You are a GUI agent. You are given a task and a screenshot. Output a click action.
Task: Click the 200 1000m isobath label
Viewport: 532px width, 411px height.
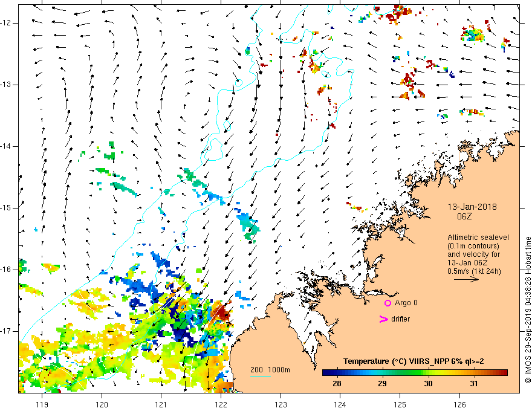pyautogui.click(x=270, y=370)
